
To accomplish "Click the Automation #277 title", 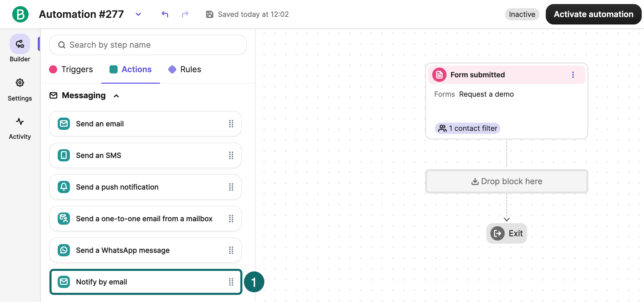I will [81, 14].
